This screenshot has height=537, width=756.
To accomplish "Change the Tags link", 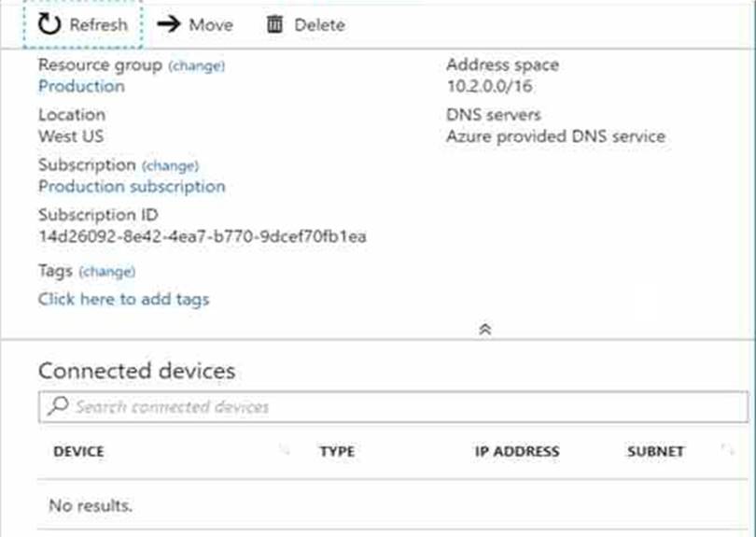I will point(106,272).
